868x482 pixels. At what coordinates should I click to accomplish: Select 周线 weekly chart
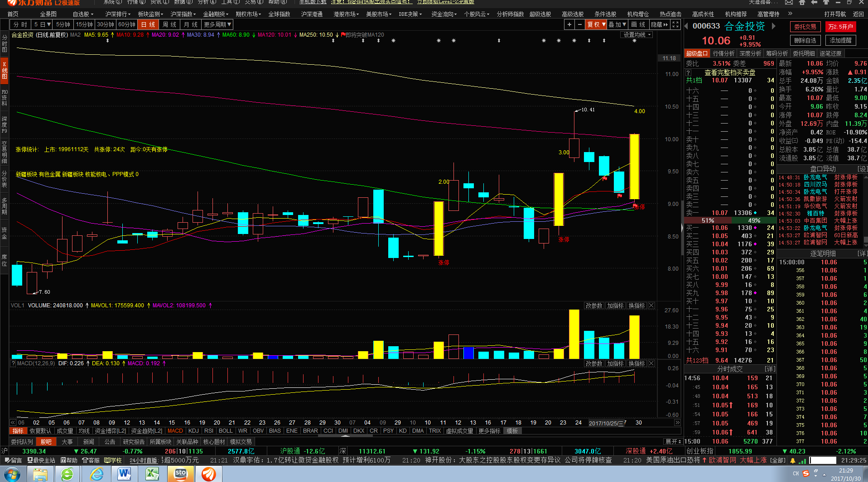(169, 24)
